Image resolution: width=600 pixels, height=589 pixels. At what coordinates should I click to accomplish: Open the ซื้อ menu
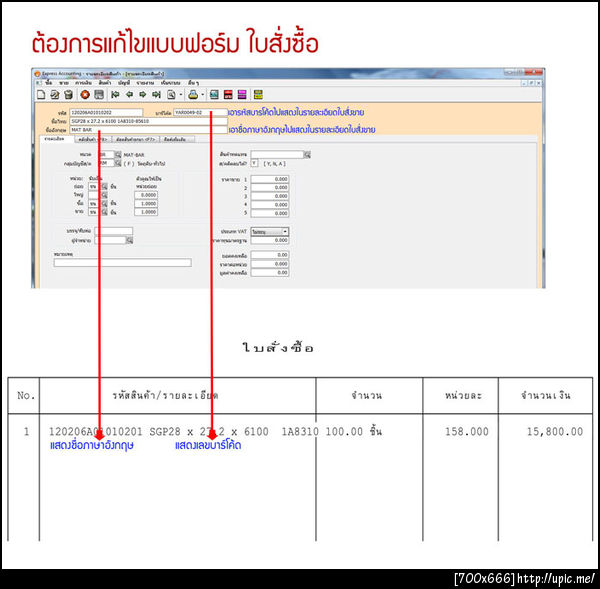49,83
